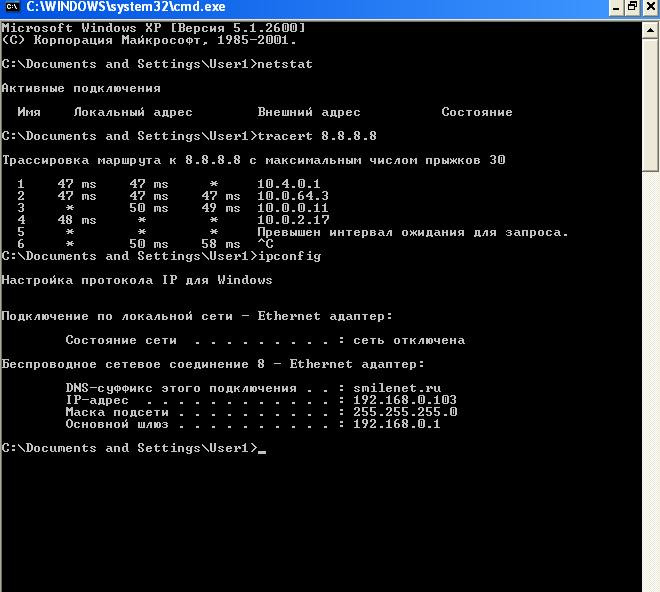
Task: Click the netstat command line
Action: coord(285,64)
